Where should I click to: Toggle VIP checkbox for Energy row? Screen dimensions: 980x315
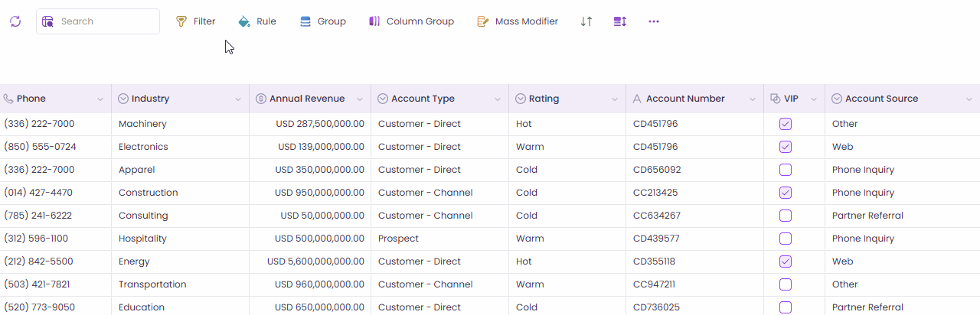tap(786, 261)
